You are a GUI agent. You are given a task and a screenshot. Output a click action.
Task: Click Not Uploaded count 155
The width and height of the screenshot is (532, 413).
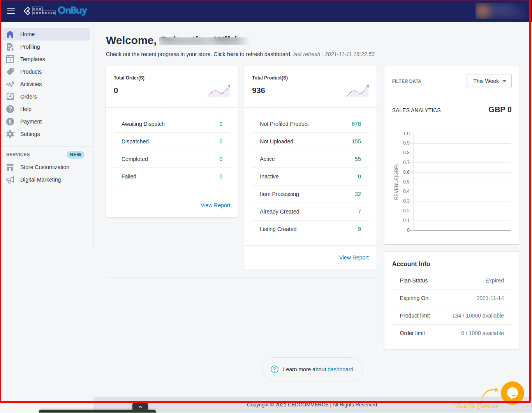click(356, 141)
